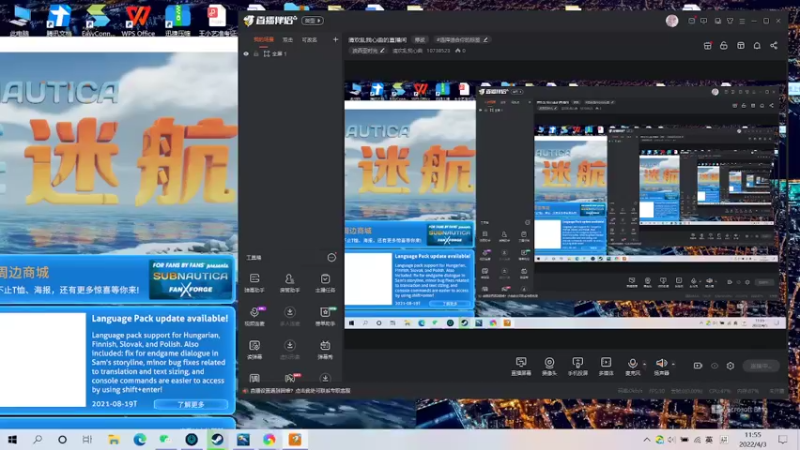Screen dimensions: 800x450
Task: Open the user avatar in title bar
Action: tap(672, 20)
